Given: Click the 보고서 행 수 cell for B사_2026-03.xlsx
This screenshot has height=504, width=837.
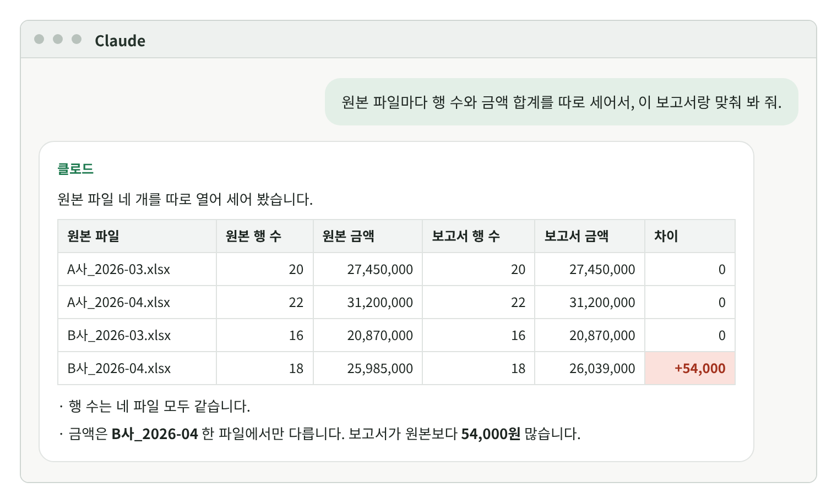Looking at the screenshot, I should coord(479,335).
